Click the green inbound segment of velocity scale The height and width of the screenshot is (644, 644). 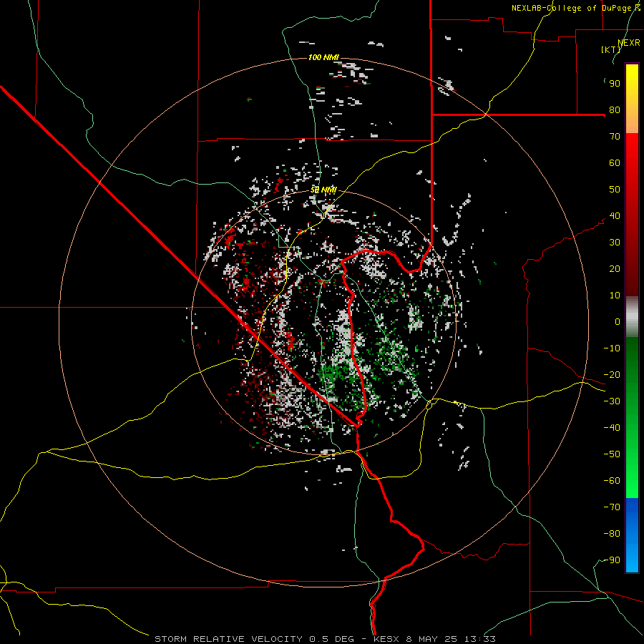(632, 417)
